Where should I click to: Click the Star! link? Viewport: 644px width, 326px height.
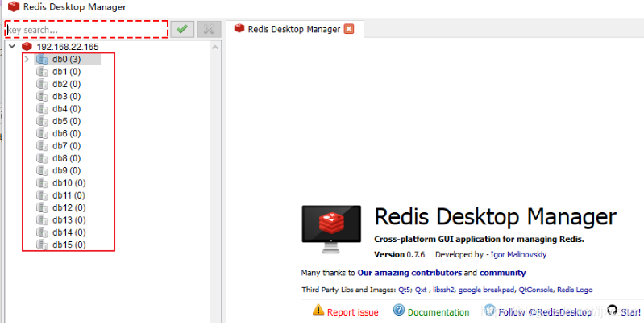point(631,312)
